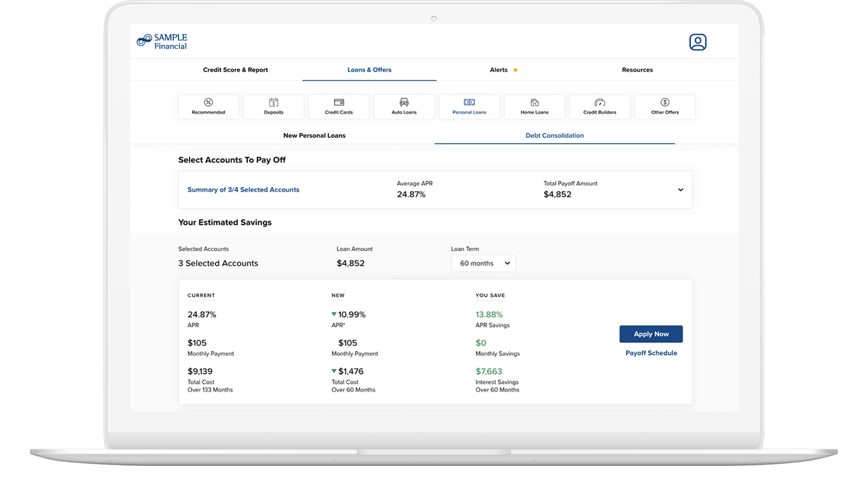Expand the selected accounts summary chevron

(x=680, y=190)
